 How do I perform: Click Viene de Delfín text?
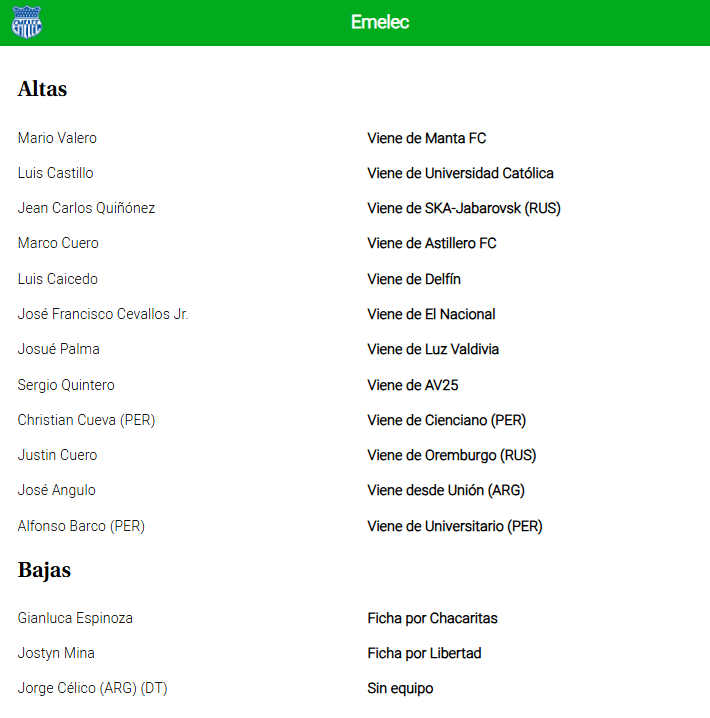coord(414,279)
